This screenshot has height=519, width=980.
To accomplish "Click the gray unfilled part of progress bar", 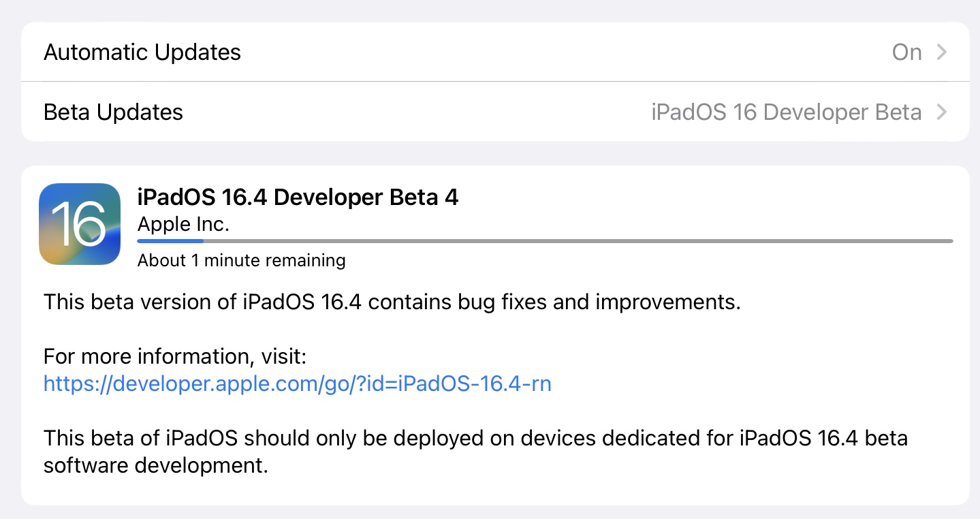I will coord(579,240).
